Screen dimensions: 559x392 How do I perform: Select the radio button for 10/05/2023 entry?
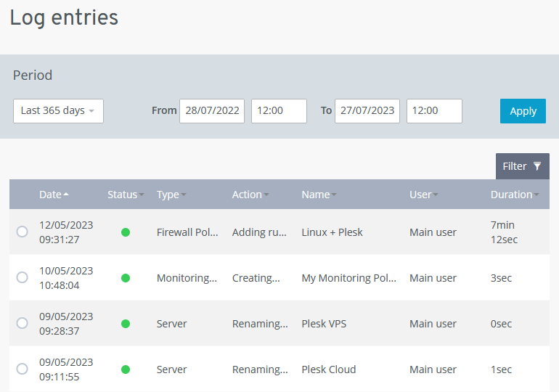(22, 277)
